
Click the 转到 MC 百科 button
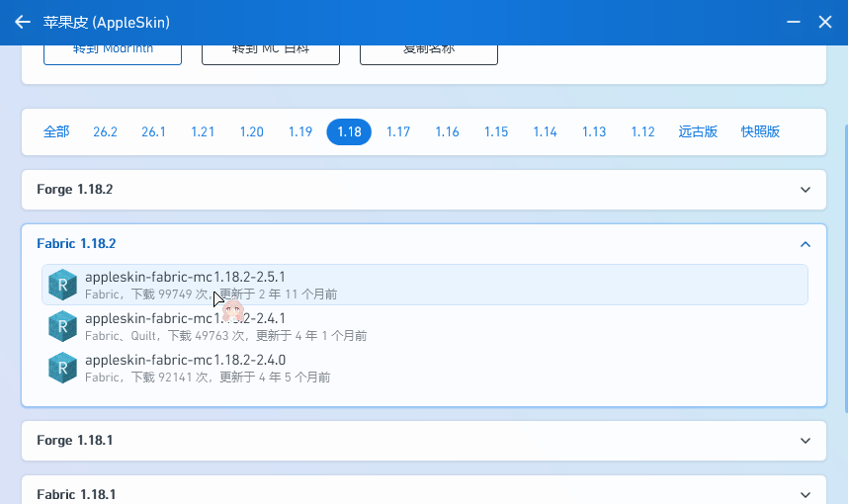tap(271, 54)
